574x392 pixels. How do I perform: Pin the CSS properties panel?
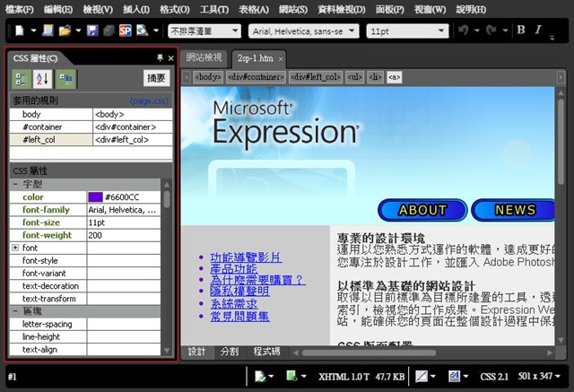[x=158, y=58]
